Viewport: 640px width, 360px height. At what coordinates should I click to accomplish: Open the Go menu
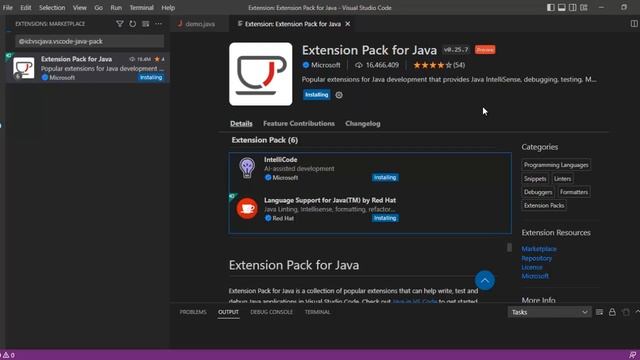click(x=98, y=8)
